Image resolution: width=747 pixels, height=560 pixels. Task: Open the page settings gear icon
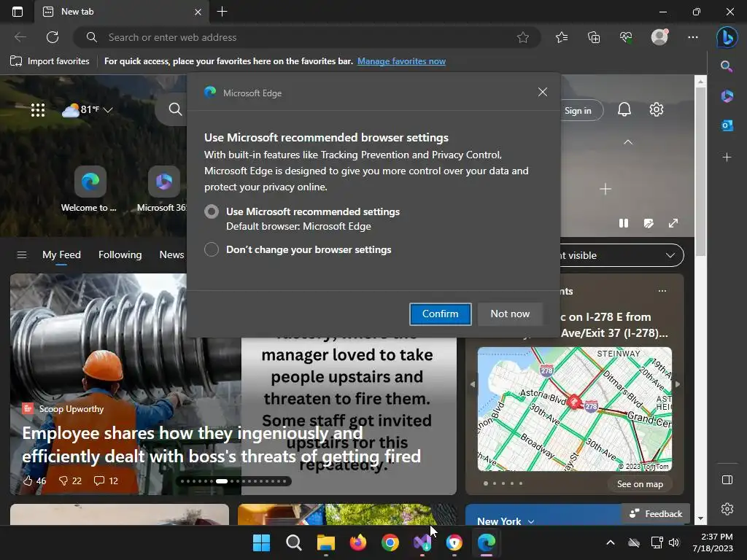click(x=657, y=109)
